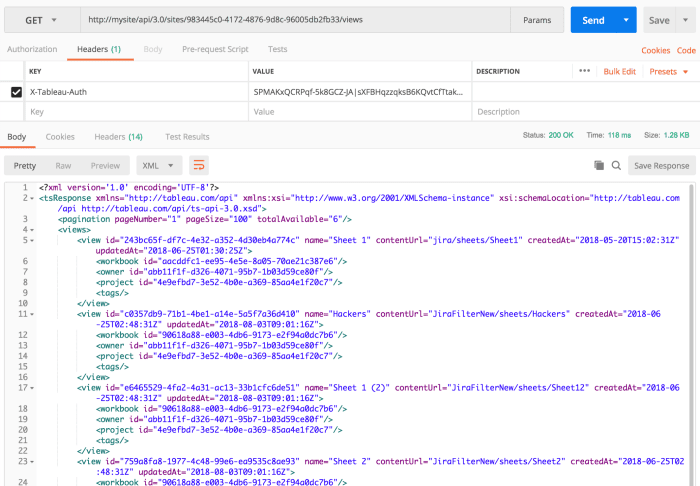700x486 pixels.
Task: Save the request
Action: click(659, 20)
